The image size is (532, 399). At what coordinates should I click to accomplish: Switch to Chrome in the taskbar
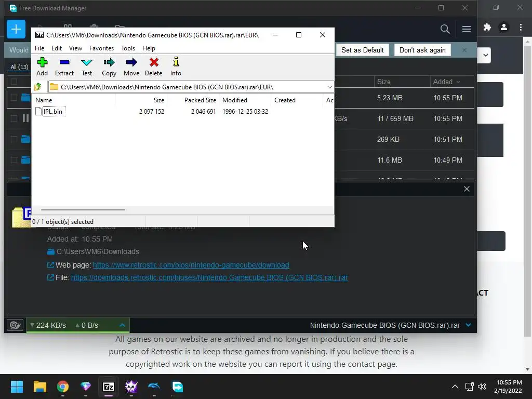coord(63,387)
